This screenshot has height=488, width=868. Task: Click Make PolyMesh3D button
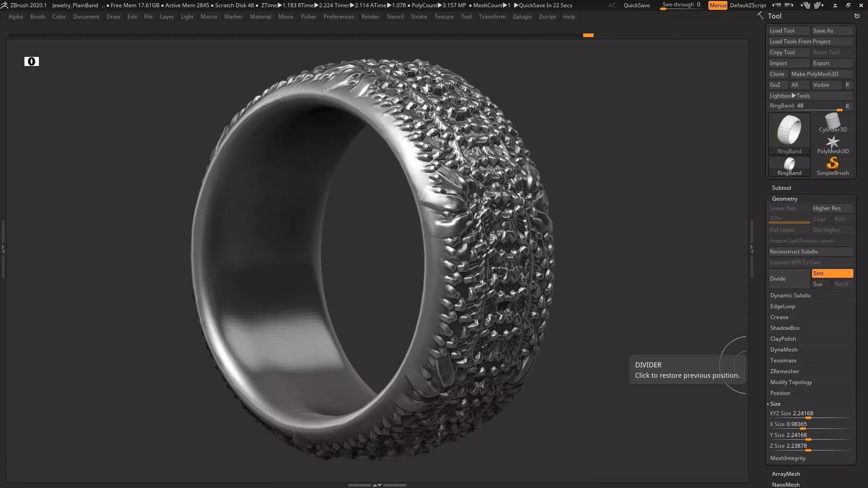tap(821, 74)
